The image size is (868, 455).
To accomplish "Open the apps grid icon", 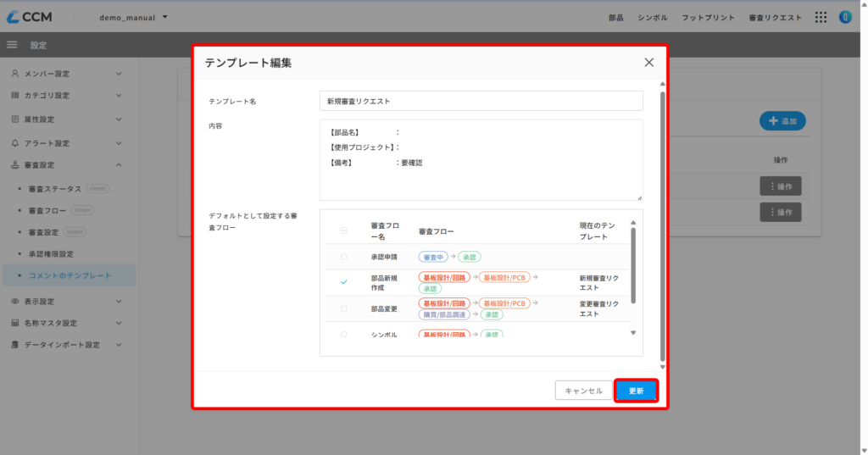I will coord(821,18).
